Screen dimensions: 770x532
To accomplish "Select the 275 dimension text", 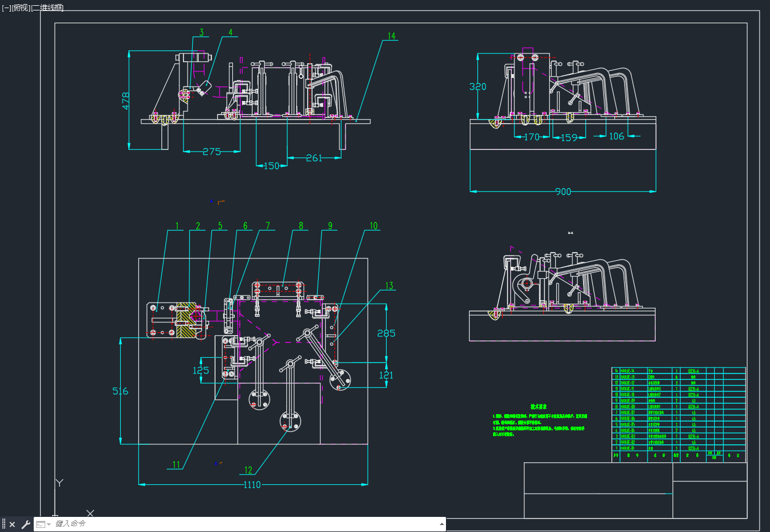I will pos(211,152).
